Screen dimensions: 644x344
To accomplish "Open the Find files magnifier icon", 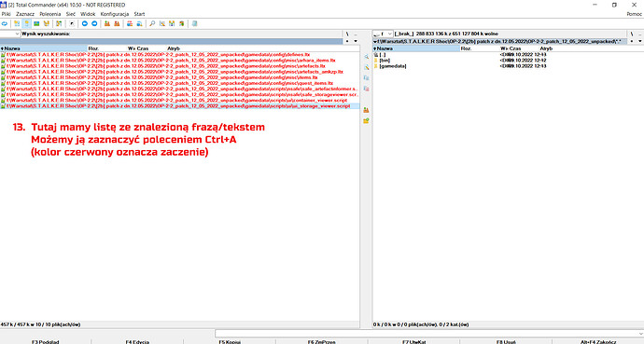I will pyautogui.click(x=152, y=24).
